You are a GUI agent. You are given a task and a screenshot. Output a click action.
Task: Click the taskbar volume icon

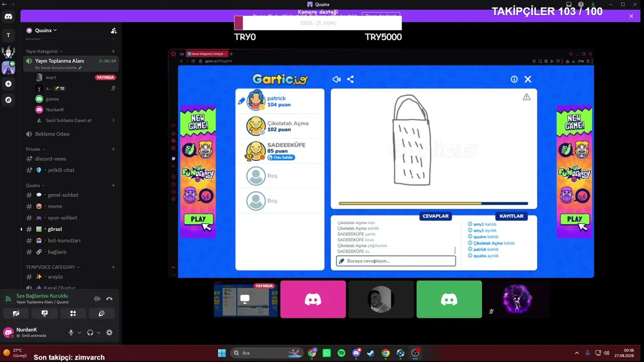point(606,353)
